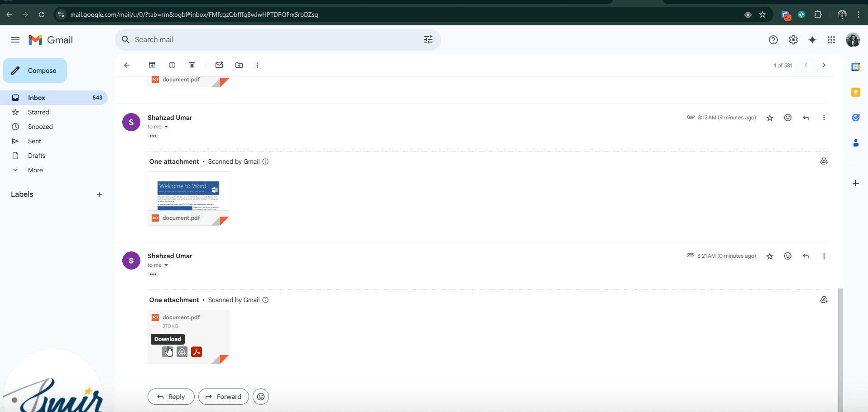This screenshot has width=868, height=412.
Task: Add document.pdf to Drive from hover card
Action: click(x=182, y=352)
